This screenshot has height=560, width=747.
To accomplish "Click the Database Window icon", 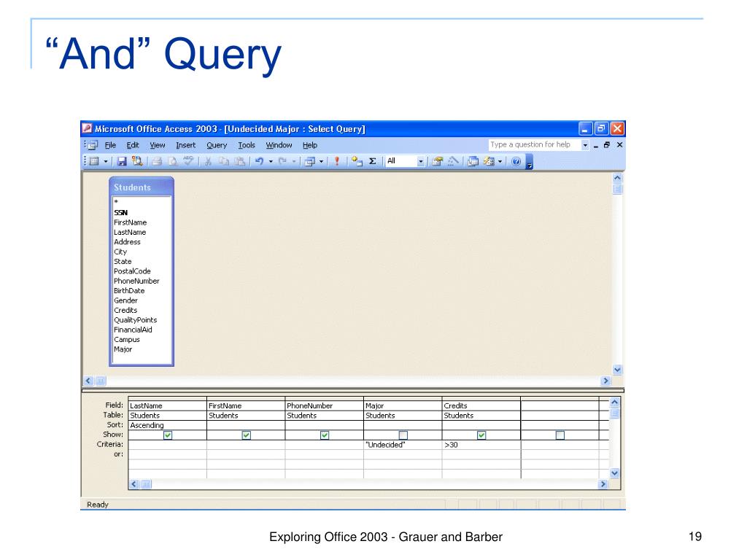I will point(473,161).
